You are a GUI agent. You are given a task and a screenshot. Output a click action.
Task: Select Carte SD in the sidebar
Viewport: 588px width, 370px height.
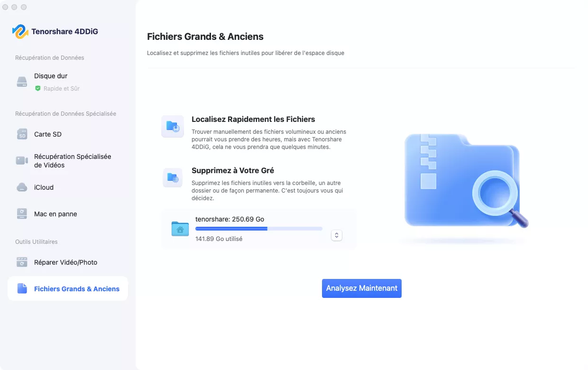tap(68, 134)
